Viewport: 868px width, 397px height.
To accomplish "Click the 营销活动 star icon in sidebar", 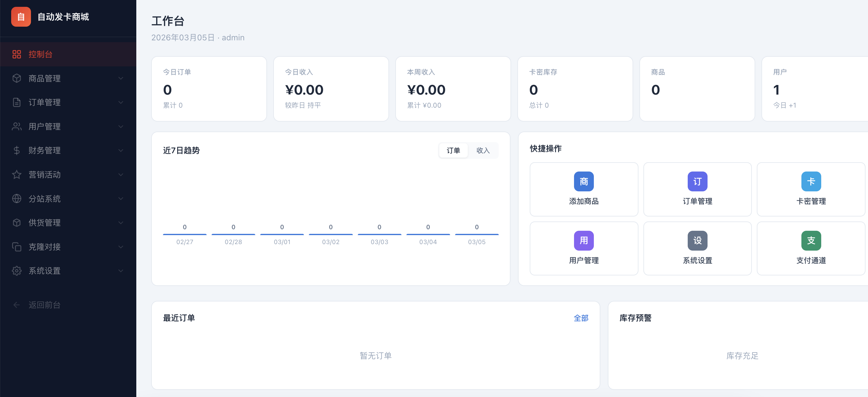I will (16, 174).
